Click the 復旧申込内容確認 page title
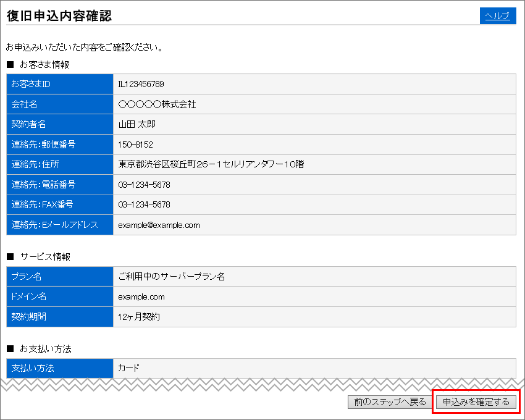Image resolution: width=525 pixels, height=420 pixels. coord(59,15)
